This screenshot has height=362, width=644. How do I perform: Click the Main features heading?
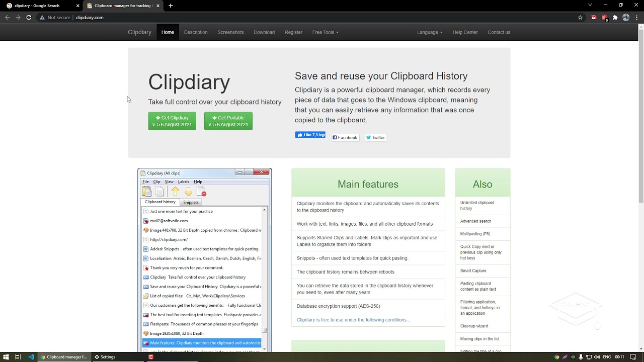click(368, 184)
